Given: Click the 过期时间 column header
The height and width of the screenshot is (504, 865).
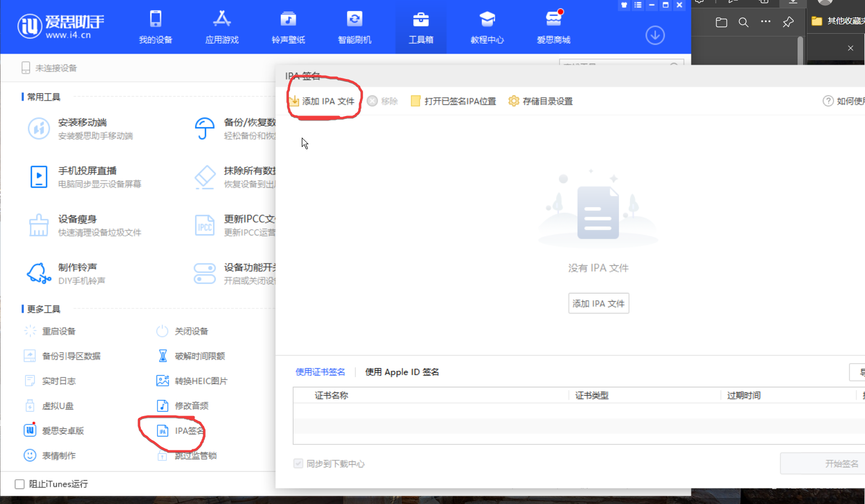Looking at the screenshot, I should click(744, 395).
